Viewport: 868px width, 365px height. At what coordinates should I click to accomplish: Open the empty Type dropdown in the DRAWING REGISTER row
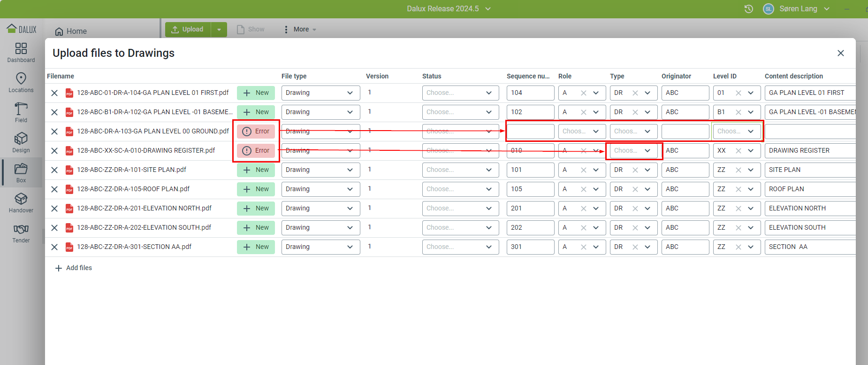pos(633,151)
